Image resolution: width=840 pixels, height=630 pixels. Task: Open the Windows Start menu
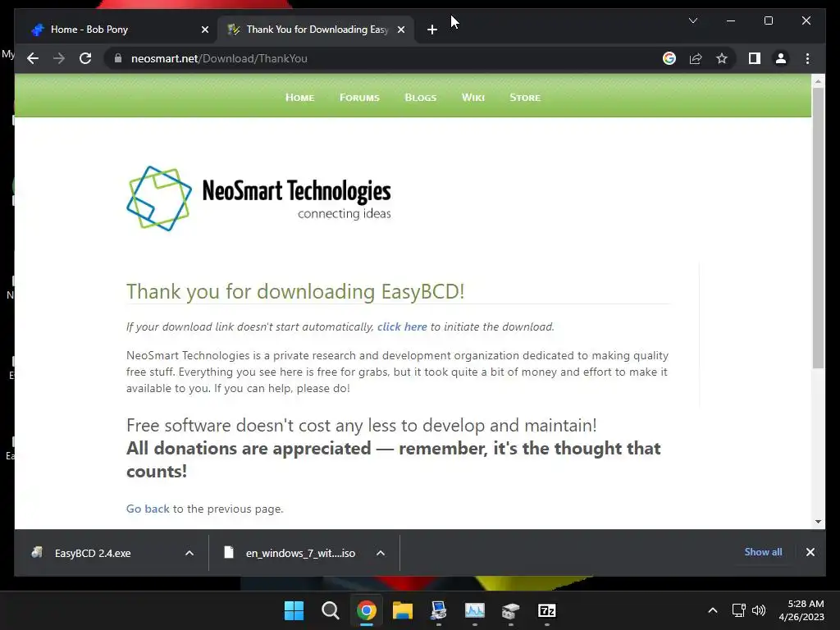point(294,610)
